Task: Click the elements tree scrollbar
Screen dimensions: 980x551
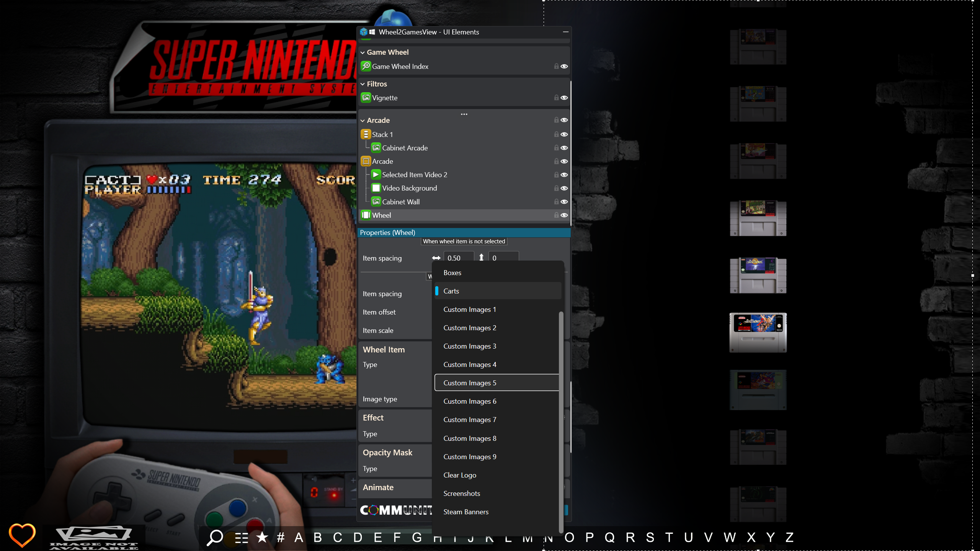Action: (570, 153)
